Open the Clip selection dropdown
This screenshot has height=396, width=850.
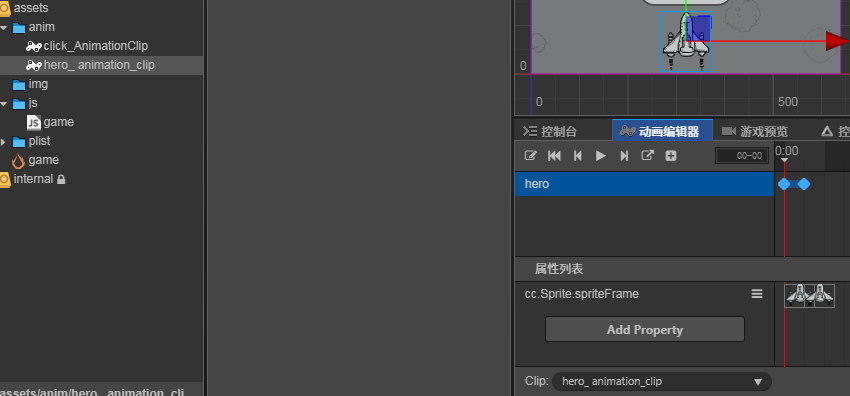pos(661,381)
